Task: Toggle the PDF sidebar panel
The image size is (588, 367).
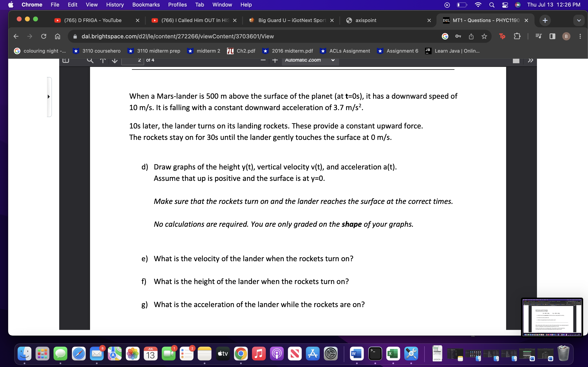Action: point(65,60)
